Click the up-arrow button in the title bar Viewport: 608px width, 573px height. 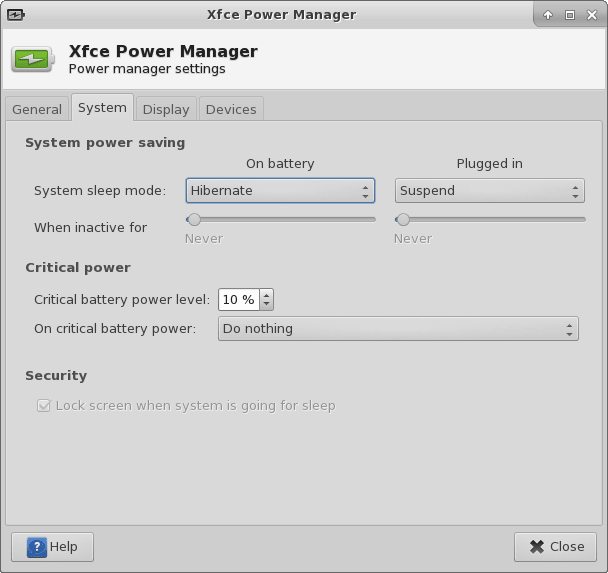point(548,15)
